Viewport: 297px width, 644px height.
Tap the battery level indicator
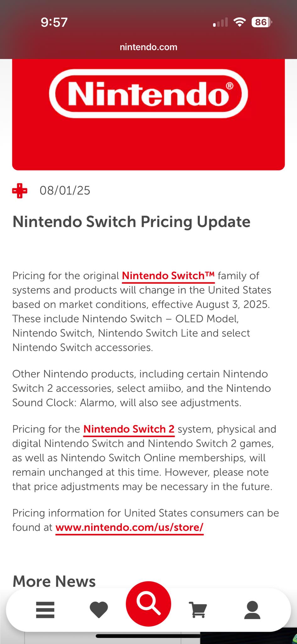click(261, 22)
